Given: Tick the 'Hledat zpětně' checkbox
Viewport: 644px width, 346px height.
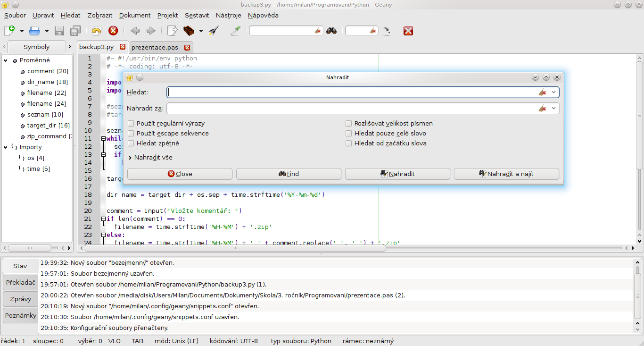Looking at the screenshot, I should pos(131,143).
